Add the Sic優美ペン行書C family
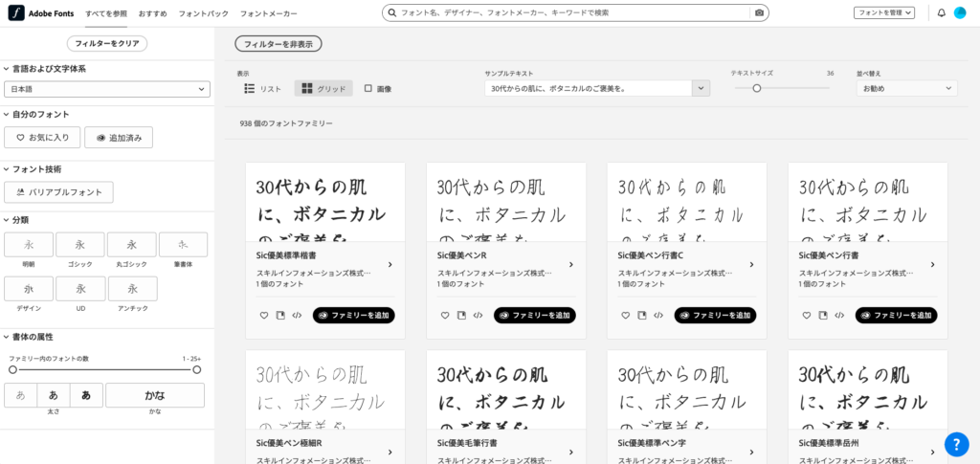 coord(715,316)
